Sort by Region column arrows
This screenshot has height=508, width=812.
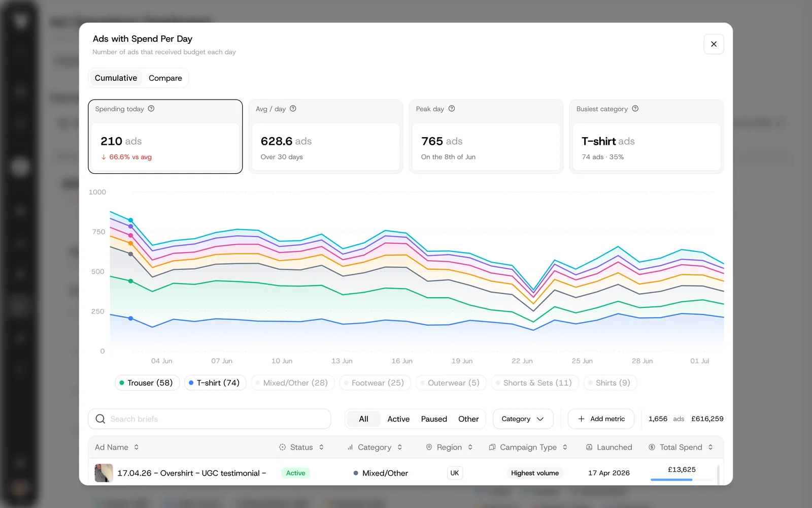click(470, 447)
